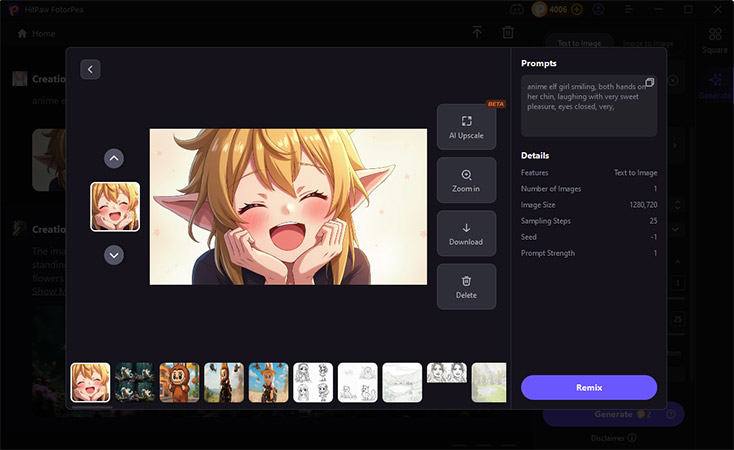Open Image to Image tab in background

648,43
